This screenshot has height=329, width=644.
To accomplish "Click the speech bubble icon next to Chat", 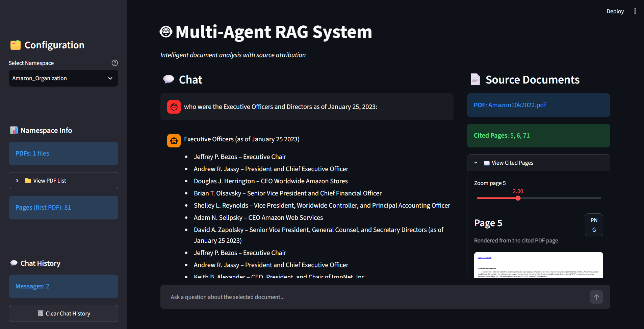I will click(x=169, y=79).
